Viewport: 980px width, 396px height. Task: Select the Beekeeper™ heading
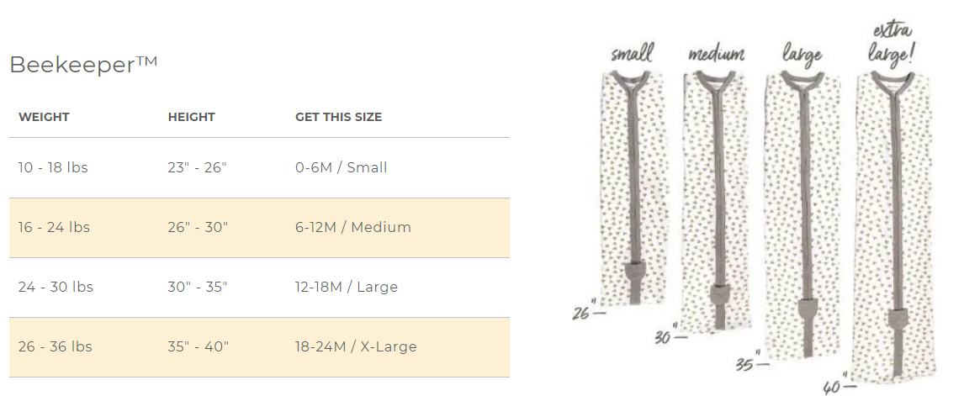coord(84,65)
